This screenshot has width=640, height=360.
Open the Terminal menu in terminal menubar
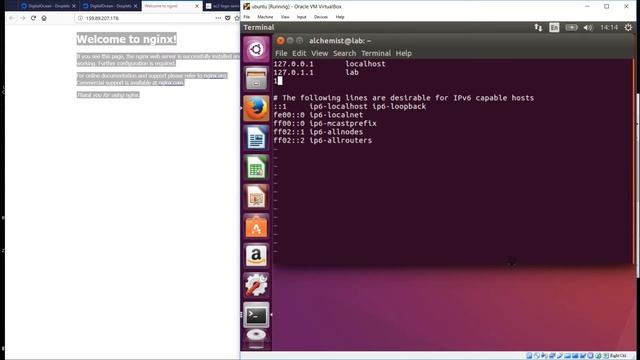click(376, 53)
